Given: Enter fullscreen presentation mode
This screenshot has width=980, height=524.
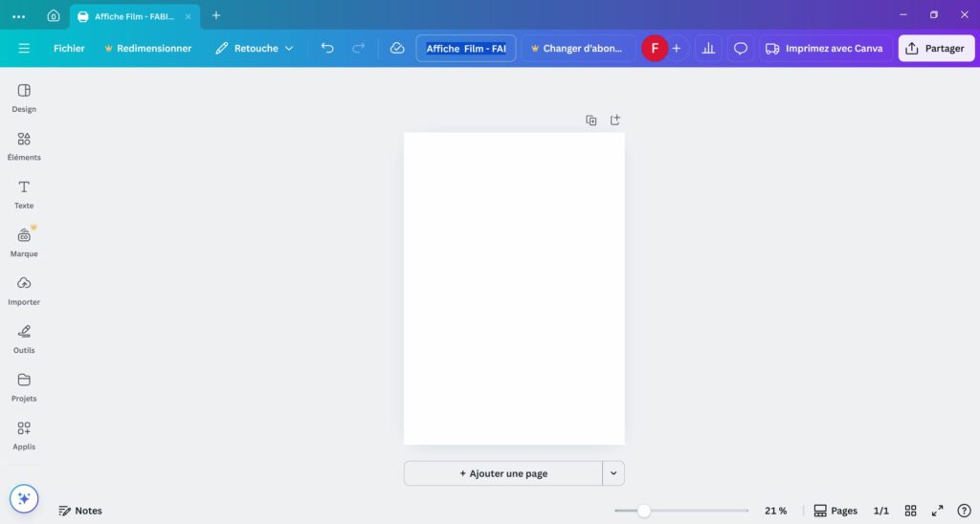Looking at the screenshot, I should pos(938,511).
